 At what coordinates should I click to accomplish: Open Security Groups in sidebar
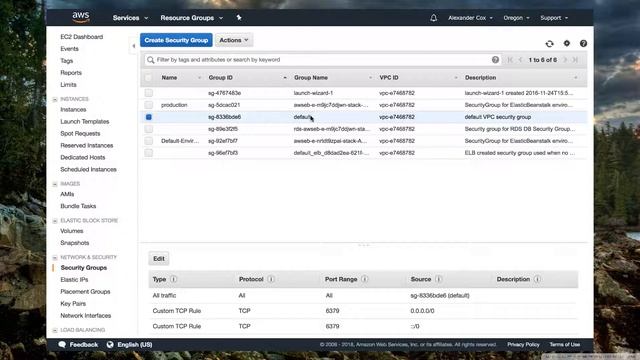click(x=84, y=268)
